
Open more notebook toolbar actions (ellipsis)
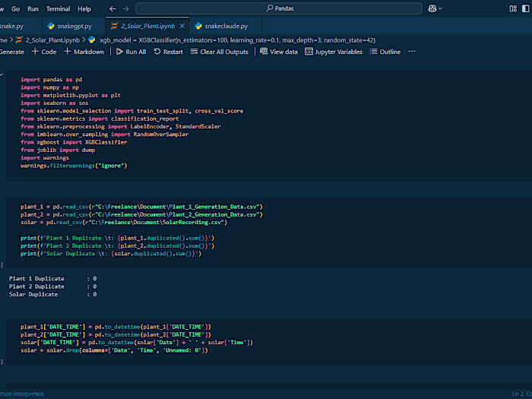click(412, 52)
